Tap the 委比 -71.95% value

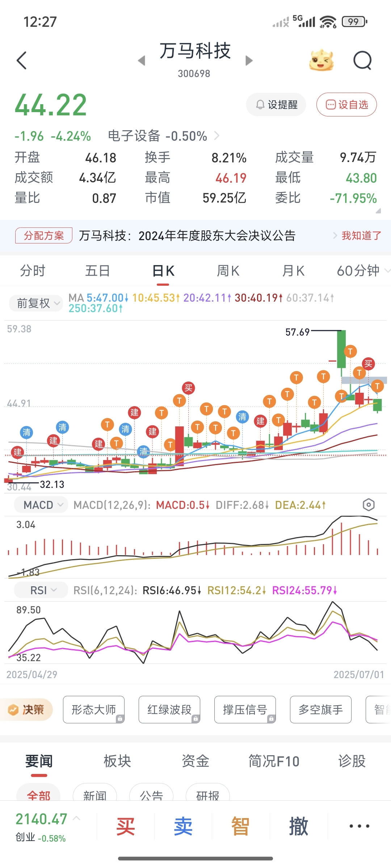pyautogui.click(x=353, y=198)
